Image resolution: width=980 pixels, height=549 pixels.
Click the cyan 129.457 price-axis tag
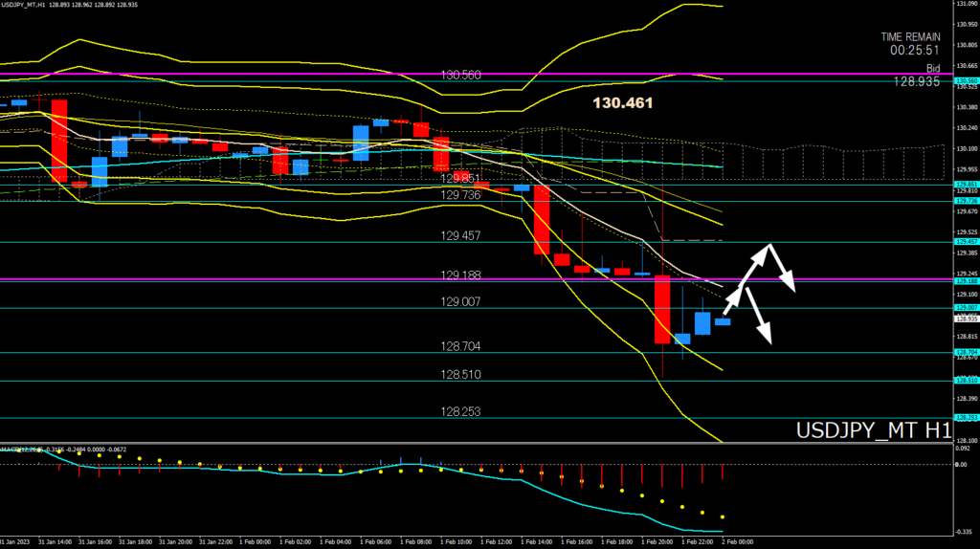tap(967, 242)
